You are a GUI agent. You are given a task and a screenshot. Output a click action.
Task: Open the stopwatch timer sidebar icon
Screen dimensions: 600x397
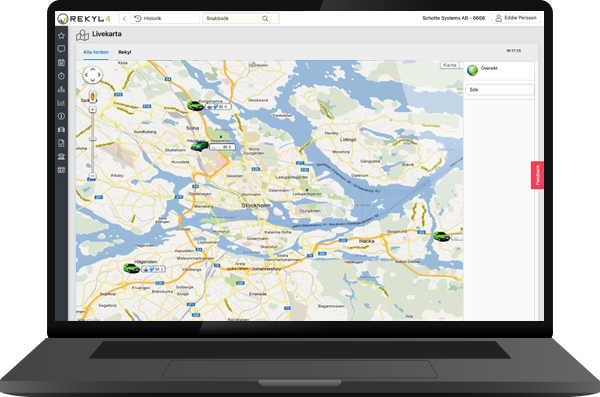click(61, 76)
